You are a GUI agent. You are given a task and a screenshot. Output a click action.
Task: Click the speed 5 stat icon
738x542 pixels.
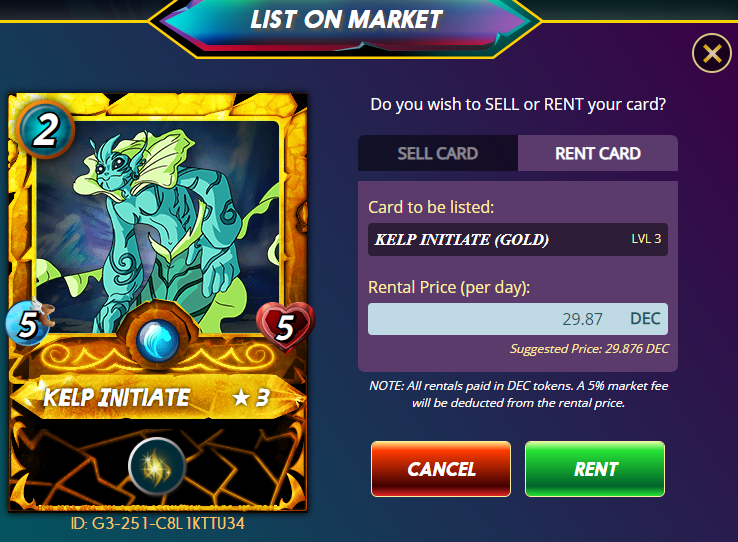pyautogui.click(x=29, y=324)
